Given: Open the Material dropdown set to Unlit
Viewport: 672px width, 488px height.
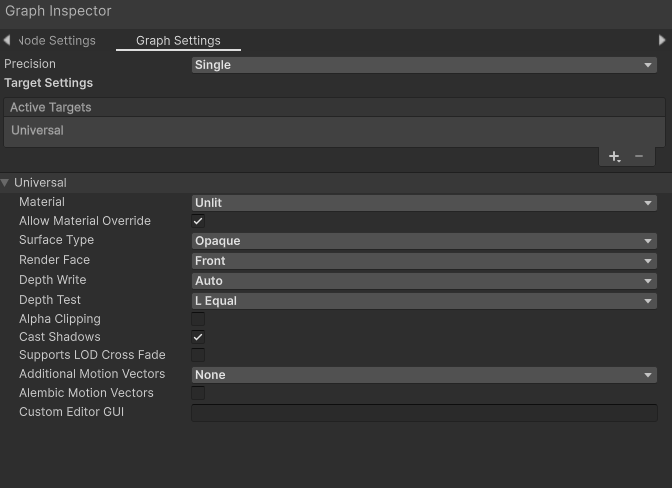Looking at the screenshot, I should [424, 203].
